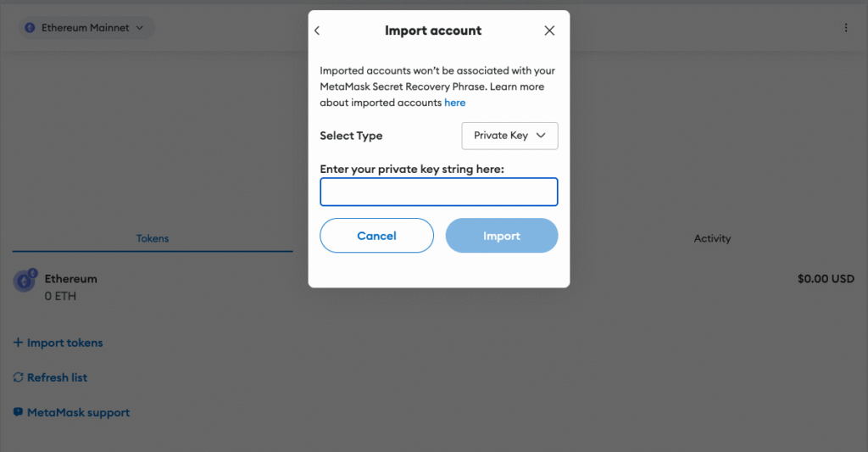868x452 pixels.
Task: Open the three-dot options menu
Action: pyautogui.click(x=846, y=28)
